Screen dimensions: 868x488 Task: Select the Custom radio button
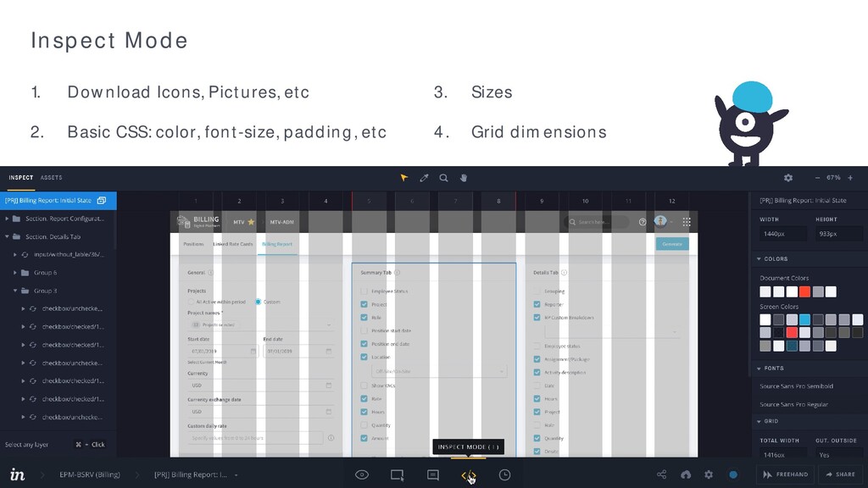258,302
